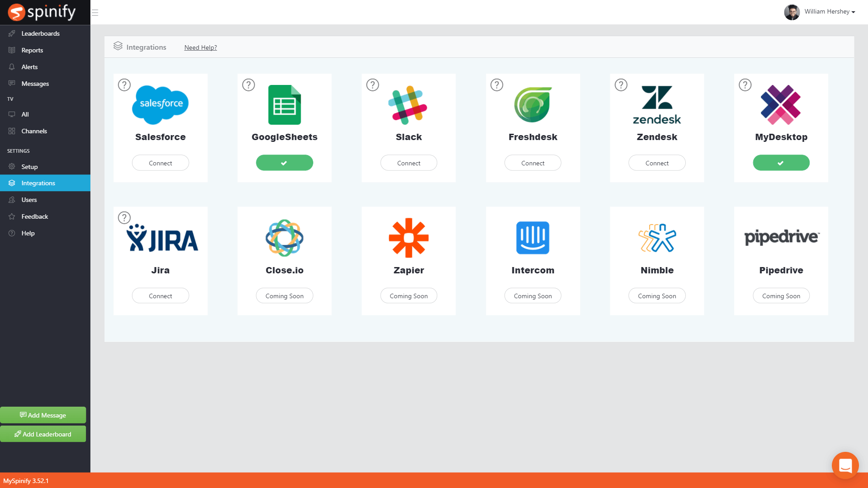868x488 pixels.
Task: Toggle the connected MyDesktop checkmark button
Action: click(781, 163)
